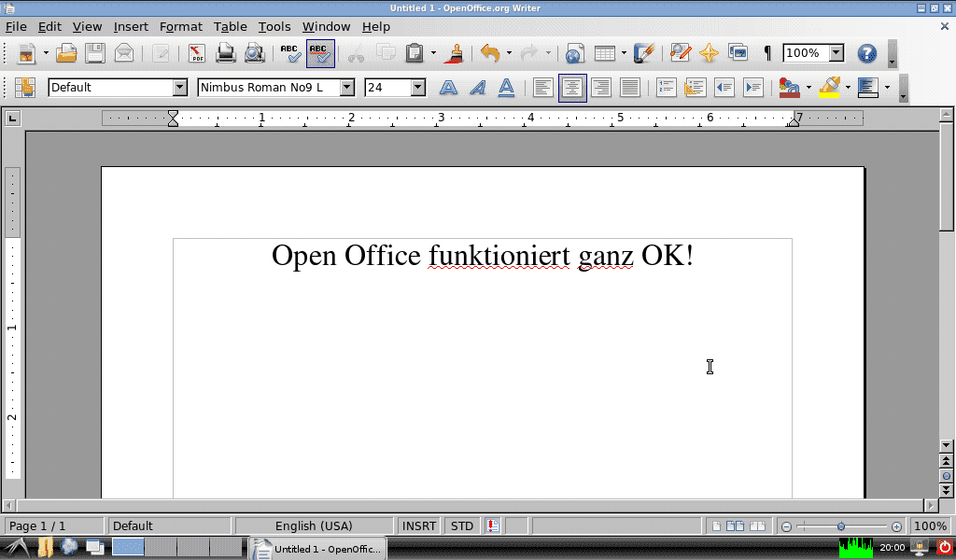
Task: Open font size dropdown arrow
Action: pyautogui.click(x=417, y=87)
